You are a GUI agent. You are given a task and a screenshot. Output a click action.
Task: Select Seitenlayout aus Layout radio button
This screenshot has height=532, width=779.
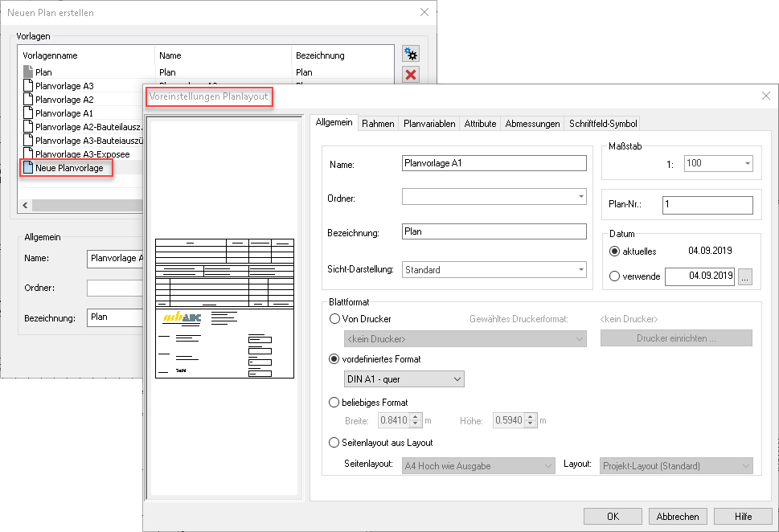click(334, 443)
